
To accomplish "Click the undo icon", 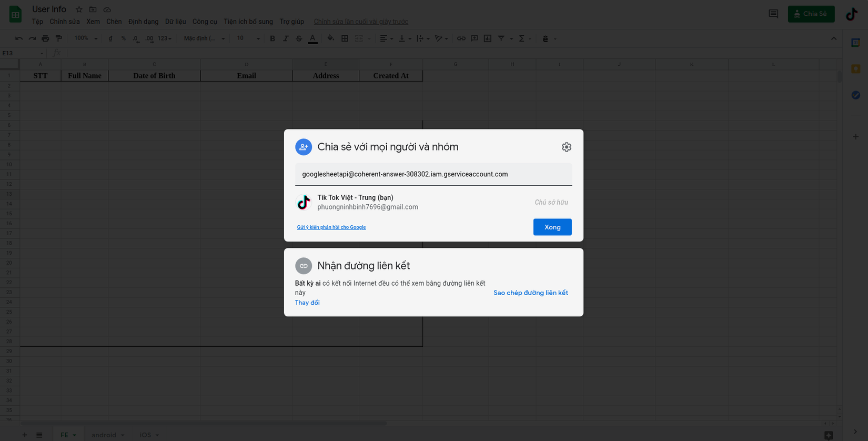I will pos(19,38).
